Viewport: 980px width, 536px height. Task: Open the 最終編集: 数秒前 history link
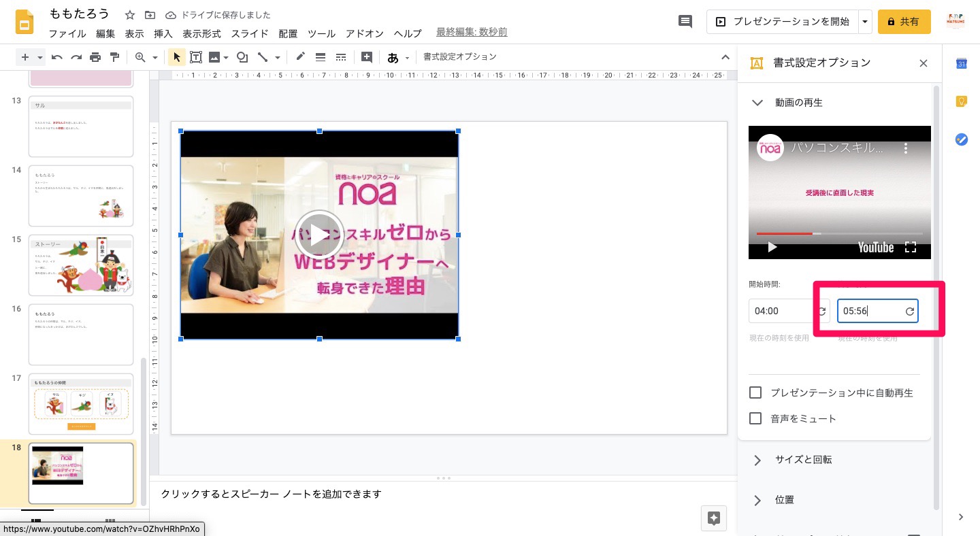472,33
